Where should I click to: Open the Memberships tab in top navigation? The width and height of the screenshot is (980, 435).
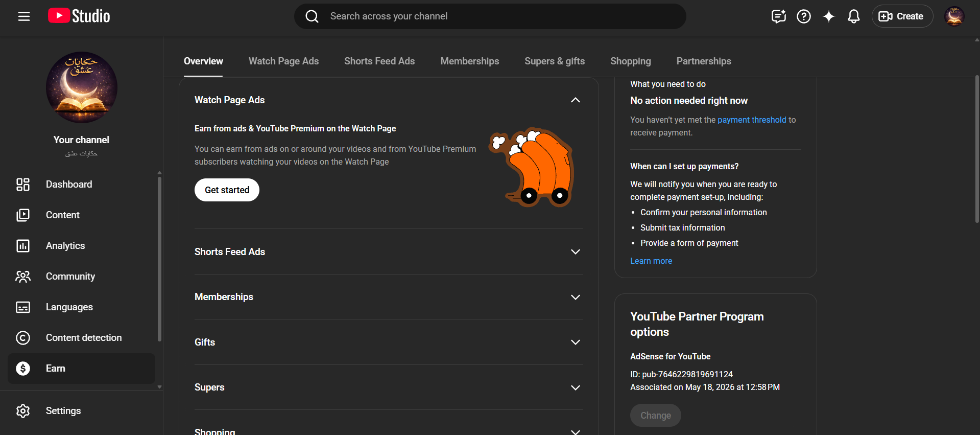(470, 61)
